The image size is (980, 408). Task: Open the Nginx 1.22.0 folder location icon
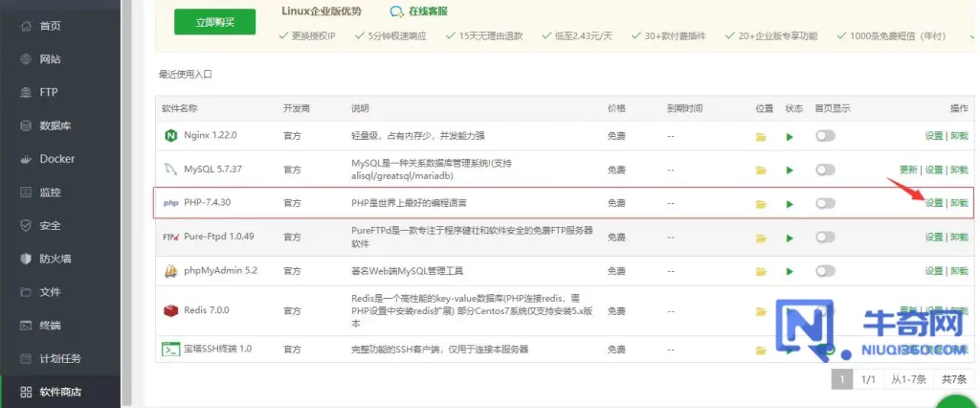[x=761, y=136]
